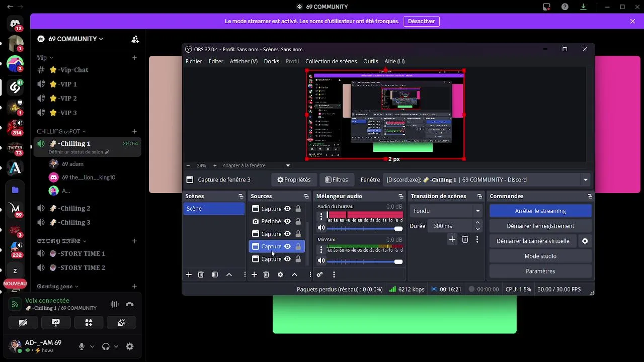
Task: Open Outils menu in OBS
Action: coord(370,61)
